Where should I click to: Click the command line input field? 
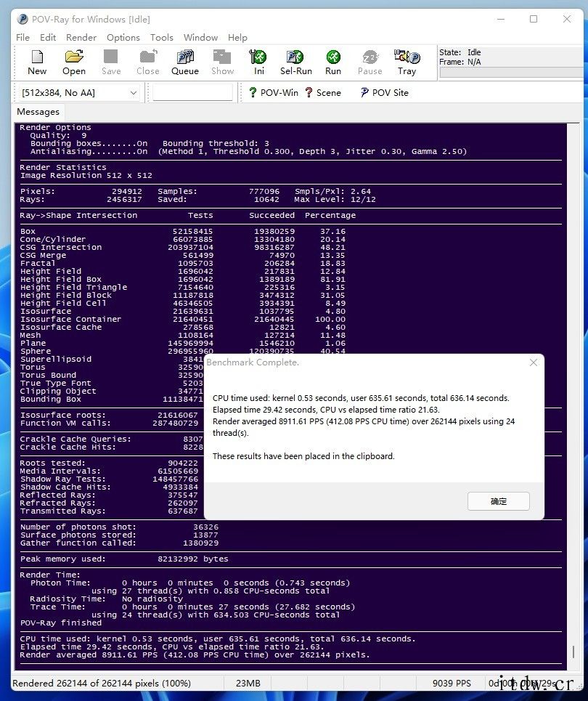192,93
